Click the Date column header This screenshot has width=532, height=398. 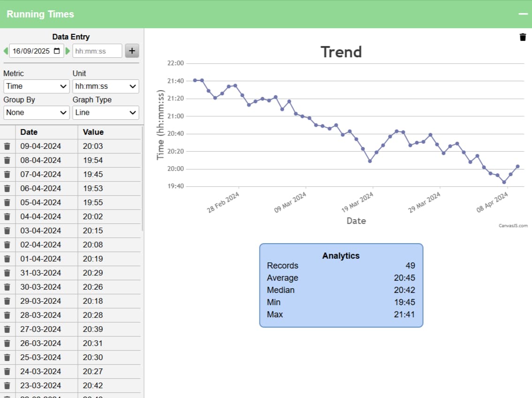[x=46, y=132]
